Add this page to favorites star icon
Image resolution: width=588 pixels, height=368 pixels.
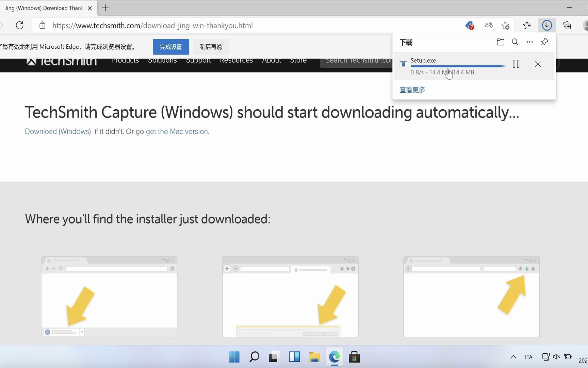(x=505, y=25)
